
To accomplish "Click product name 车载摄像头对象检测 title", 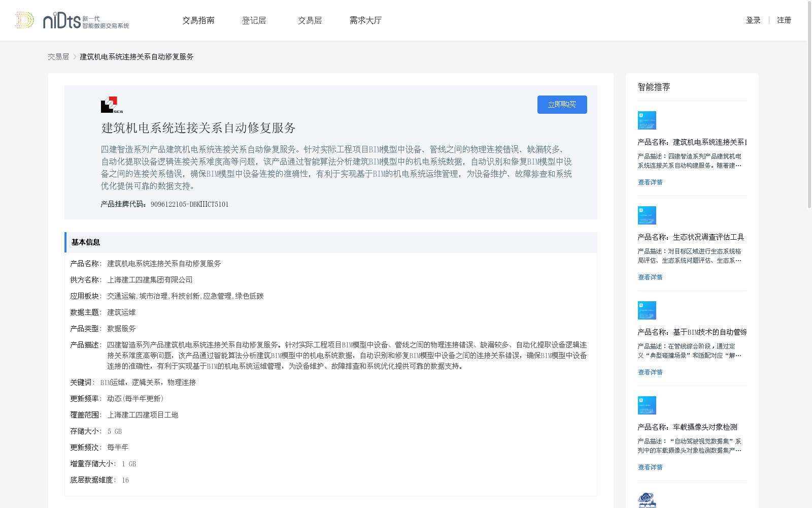I will click(688, 427).
